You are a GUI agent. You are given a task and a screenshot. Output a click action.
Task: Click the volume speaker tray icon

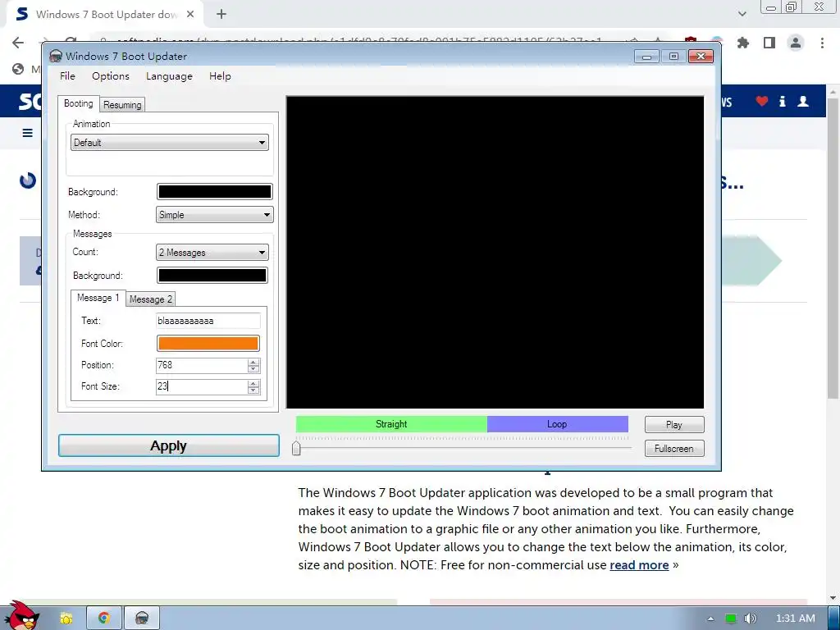pos(751,619)
